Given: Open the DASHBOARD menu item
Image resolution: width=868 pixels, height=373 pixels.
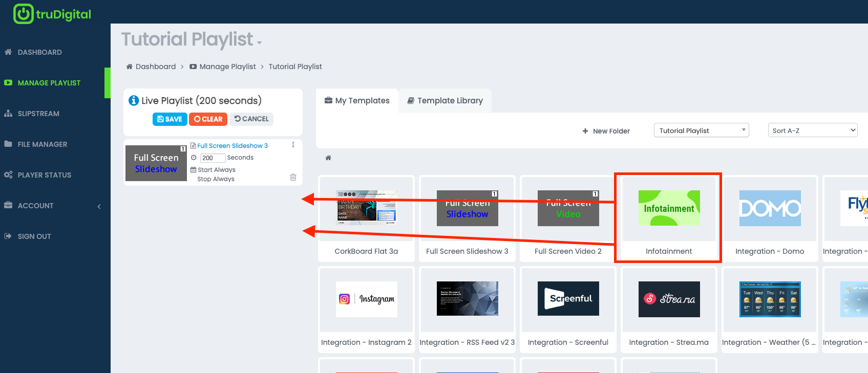Looking at the screenshot, I should tap(40, 52).
